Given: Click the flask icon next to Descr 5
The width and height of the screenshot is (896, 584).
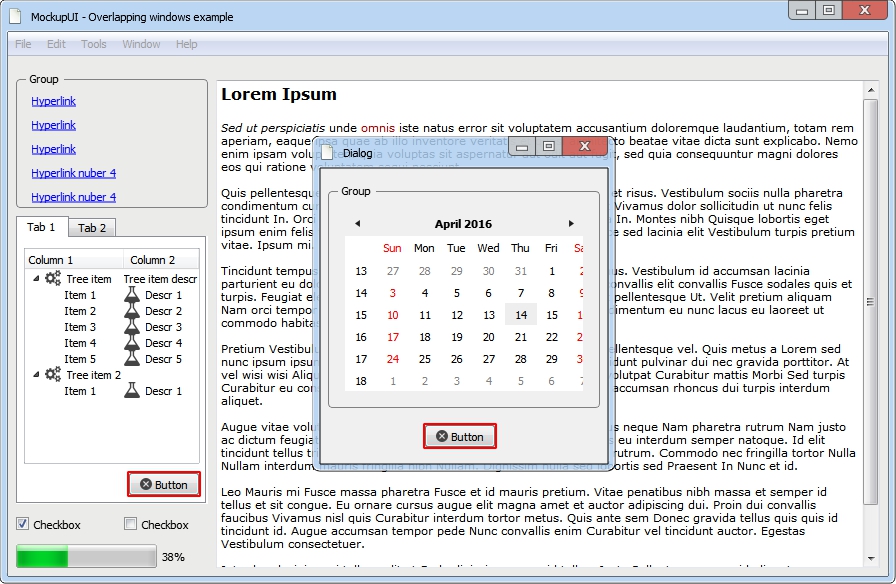Looking at the screenshot, I should [132, 359].
